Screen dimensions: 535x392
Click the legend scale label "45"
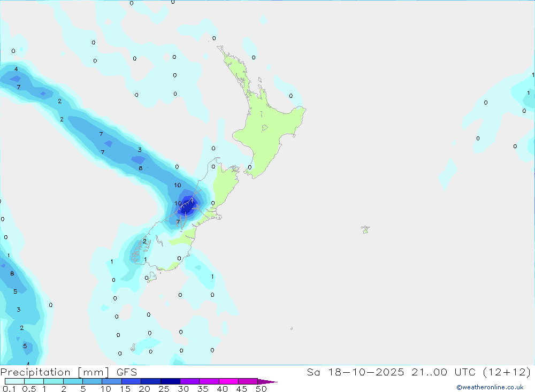tap(242, 389)
